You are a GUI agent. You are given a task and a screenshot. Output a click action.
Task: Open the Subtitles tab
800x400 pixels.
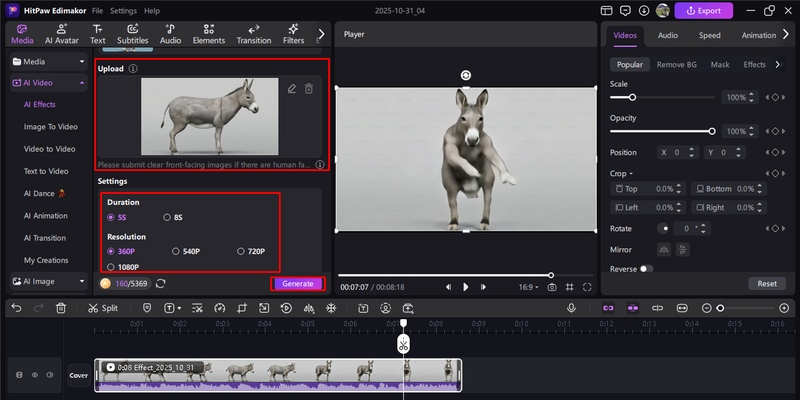coord(132,35)
